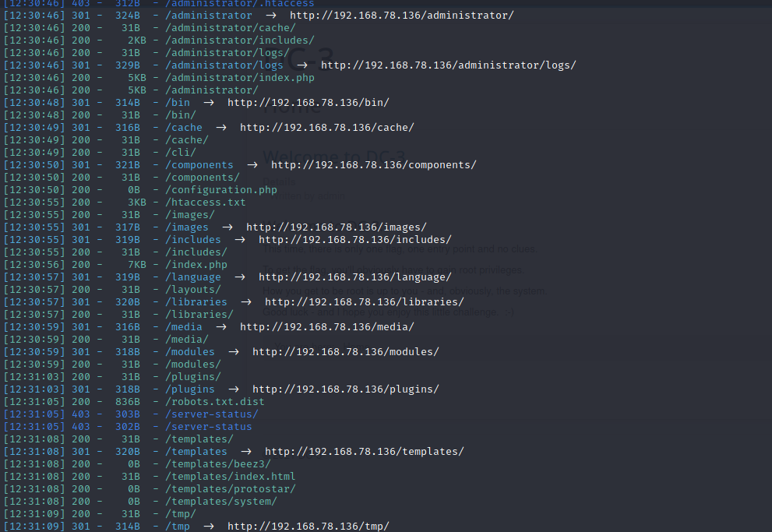
Task: Click the /templates/protostar/ path
Action: click(x=231, y=489)
